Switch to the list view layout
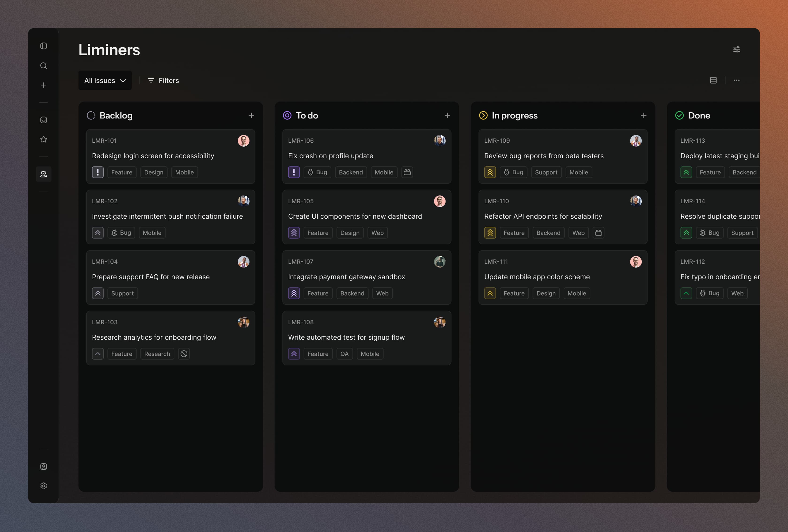 pyautogui.click(x=713, y=80)
